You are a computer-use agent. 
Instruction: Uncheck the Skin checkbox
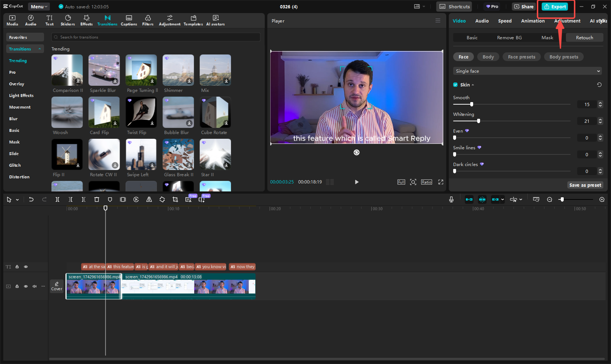click(455, 85)
